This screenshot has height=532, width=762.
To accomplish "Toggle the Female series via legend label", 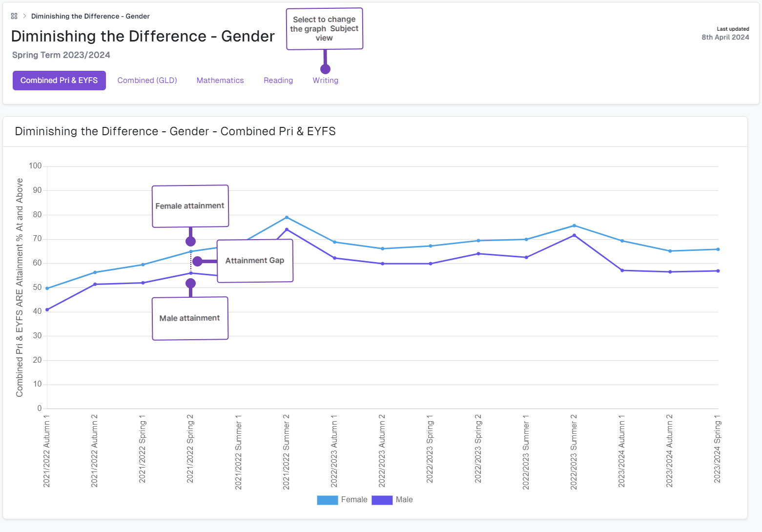I will pos(354,500).
